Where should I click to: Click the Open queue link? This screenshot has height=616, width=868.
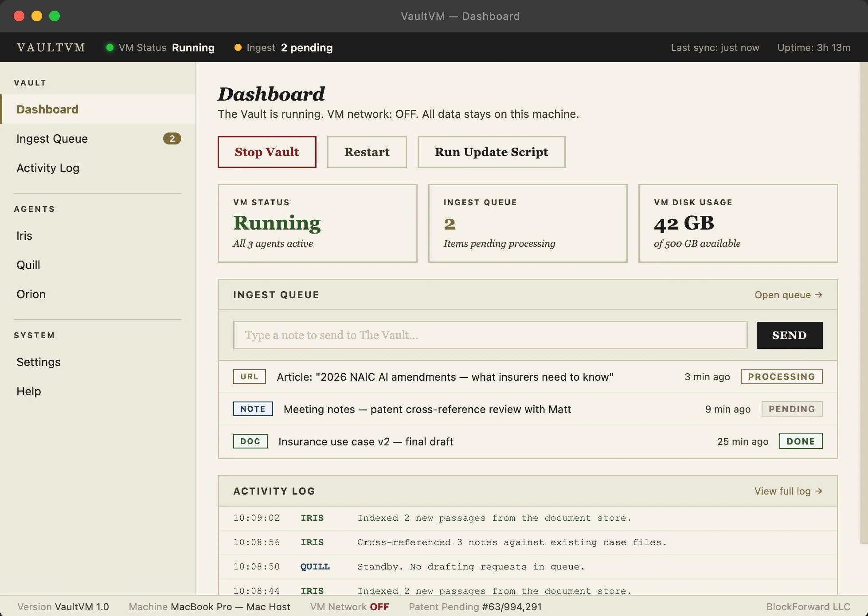pos(788,295)
